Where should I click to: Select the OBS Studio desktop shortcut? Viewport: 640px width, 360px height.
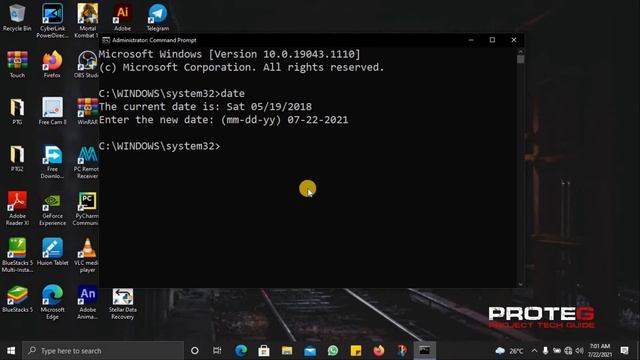tap(87, 64)
